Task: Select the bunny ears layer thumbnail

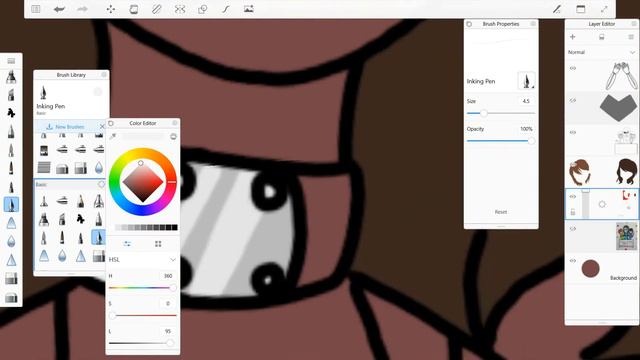Action: coord(621,76)
